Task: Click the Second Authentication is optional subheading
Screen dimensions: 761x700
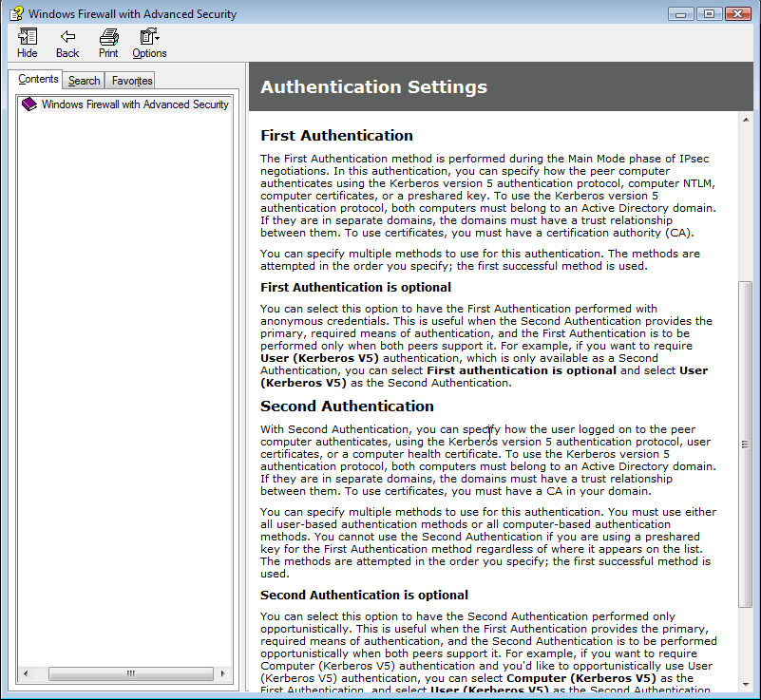Action: (365, 595)
